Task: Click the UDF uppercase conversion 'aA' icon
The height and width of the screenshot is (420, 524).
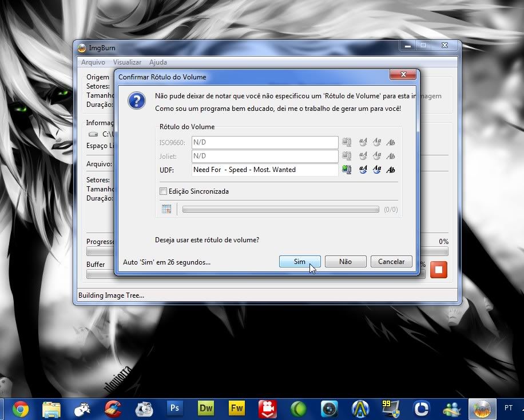Action: point(363,170)
